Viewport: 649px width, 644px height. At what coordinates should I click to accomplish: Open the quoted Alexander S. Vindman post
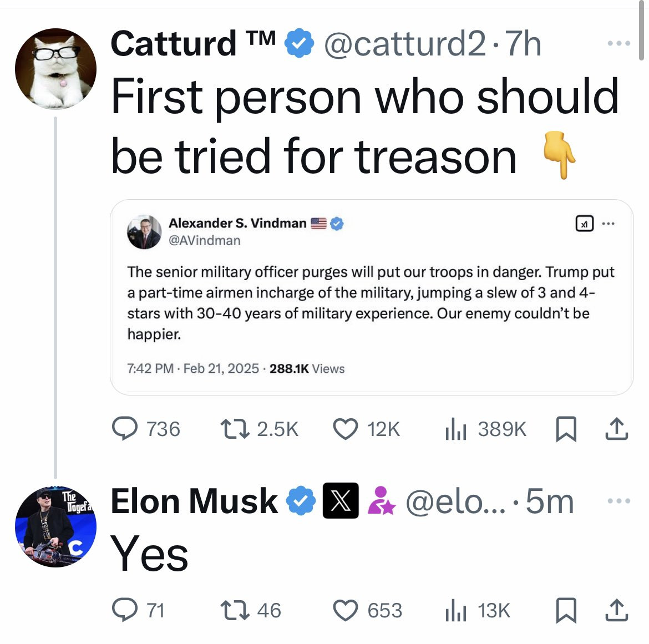point(371,303)
